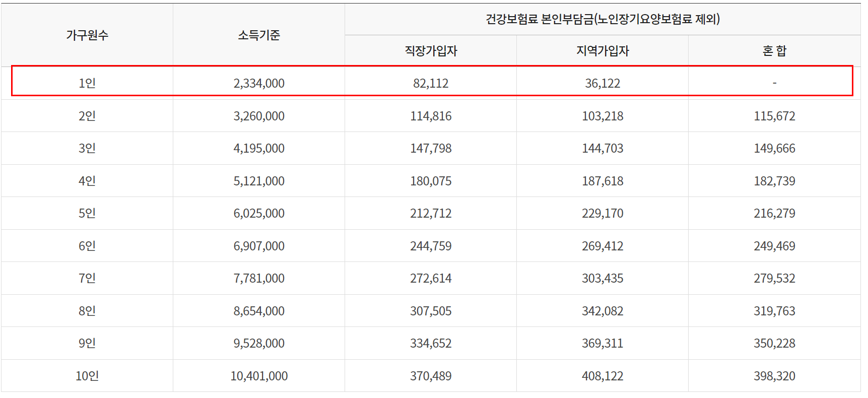
Task: Select the 303,435 cell
Action: pyautogui.click(x=603, y=278)
